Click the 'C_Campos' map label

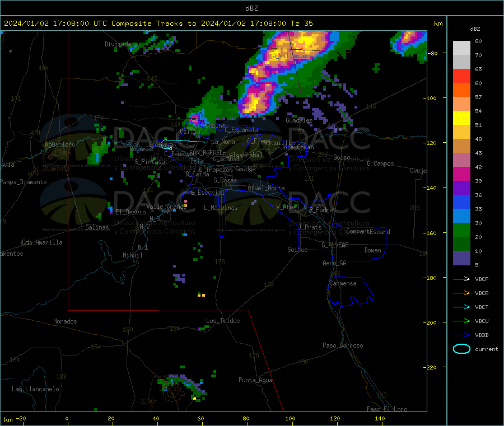coord(381,163)
